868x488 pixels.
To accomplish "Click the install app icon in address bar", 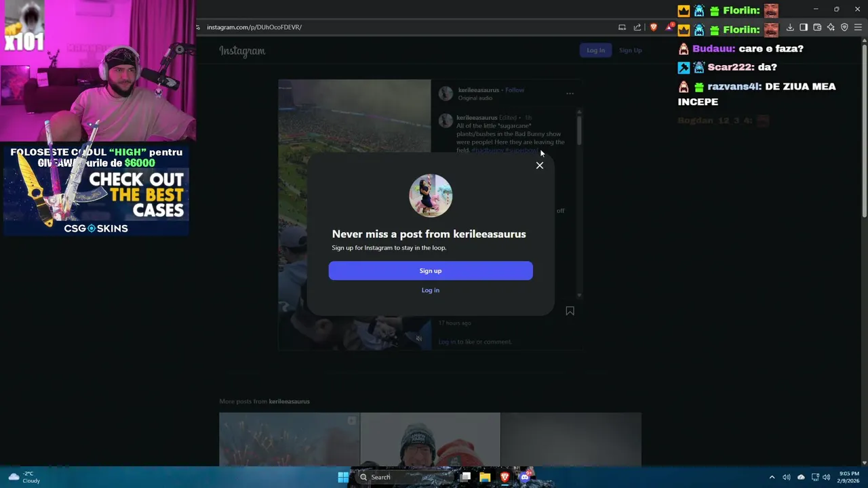I will tap(622, 27).
